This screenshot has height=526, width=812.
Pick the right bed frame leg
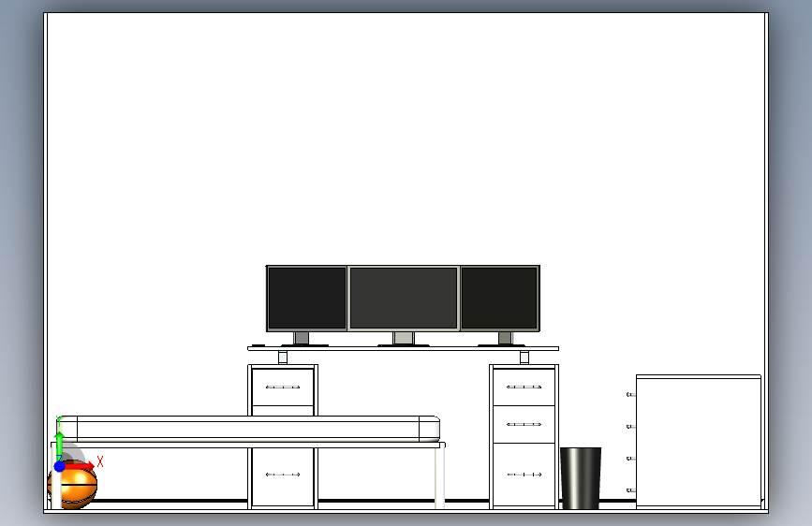point(439,478)
